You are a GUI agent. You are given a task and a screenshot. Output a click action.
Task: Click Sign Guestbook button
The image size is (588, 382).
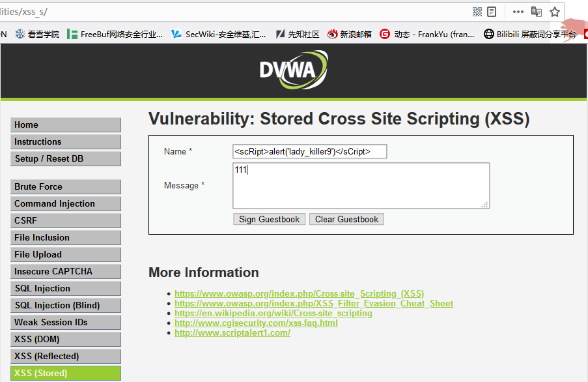(269, 220)
